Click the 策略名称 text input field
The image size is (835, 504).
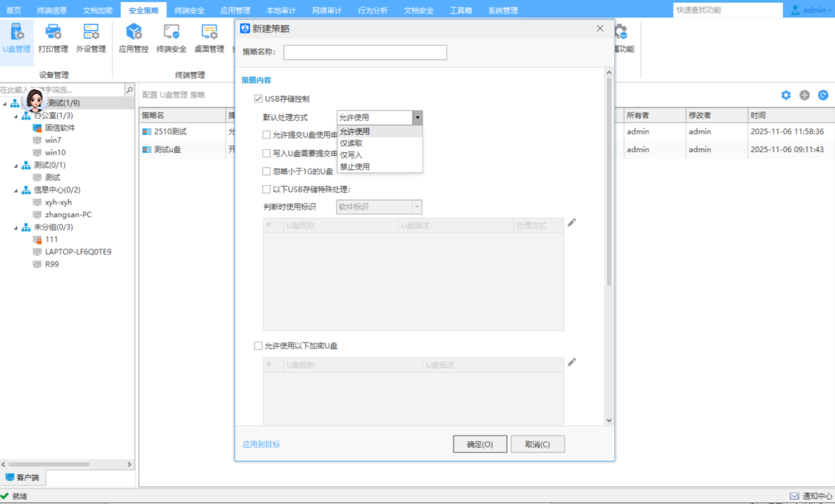pyautogui.click(x=365, y=52)
